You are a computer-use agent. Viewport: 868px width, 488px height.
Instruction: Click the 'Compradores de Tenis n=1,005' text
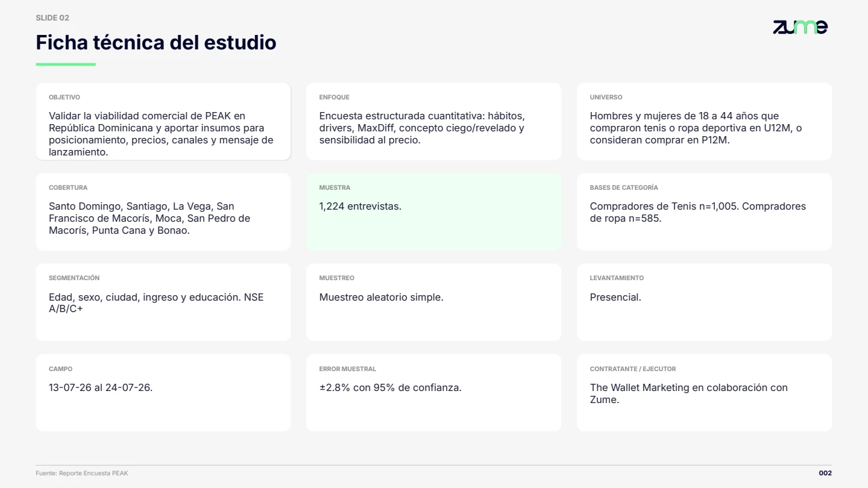click(x=664, y=206)
